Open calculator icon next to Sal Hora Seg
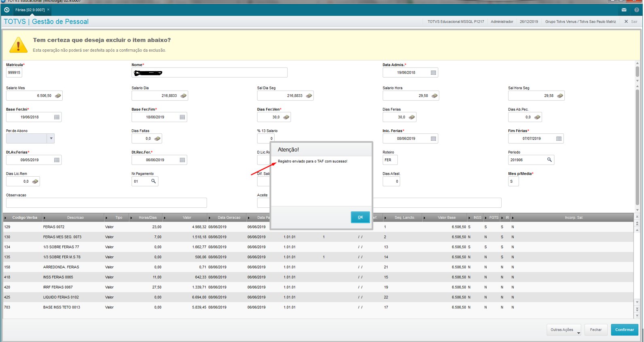644x342 pixels. tap(560, 96)
